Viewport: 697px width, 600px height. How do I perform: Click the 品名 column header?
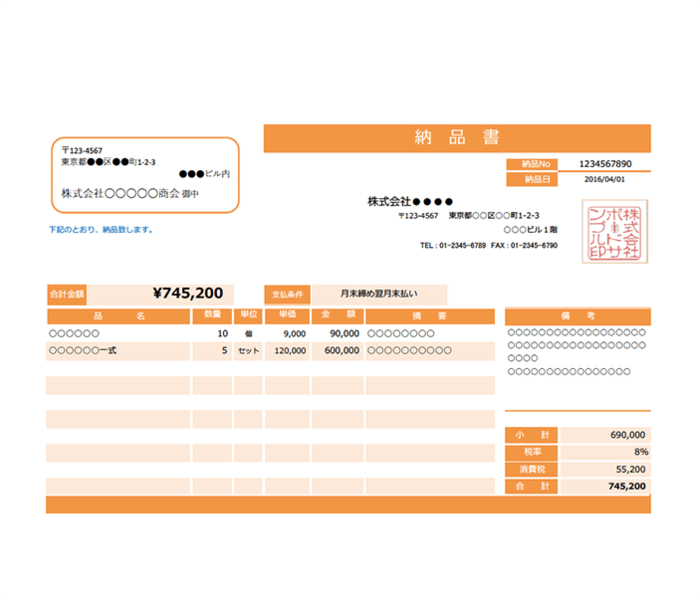(x=119, y=316)
